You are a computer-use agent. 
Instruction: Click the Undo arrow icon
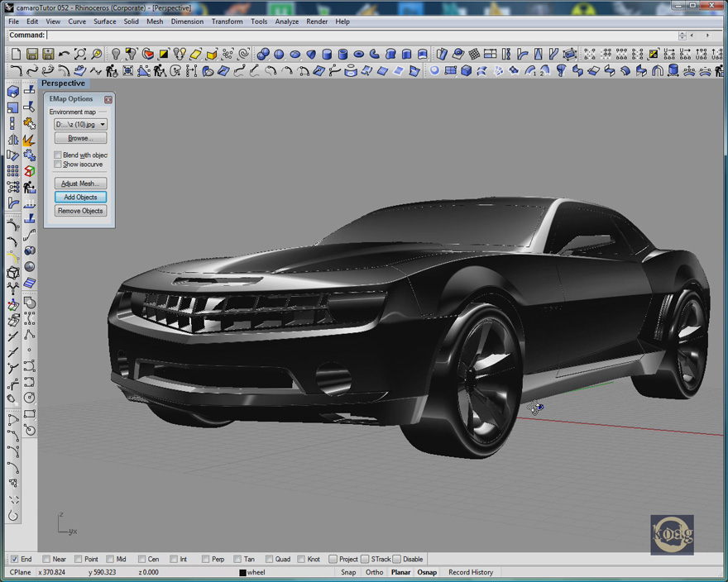[64, 54]
